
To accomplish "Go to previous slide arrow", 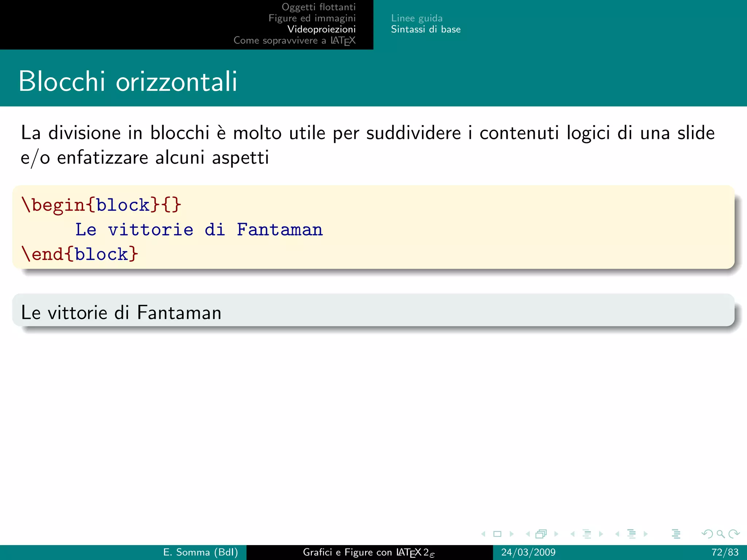I will pos(483,534).
